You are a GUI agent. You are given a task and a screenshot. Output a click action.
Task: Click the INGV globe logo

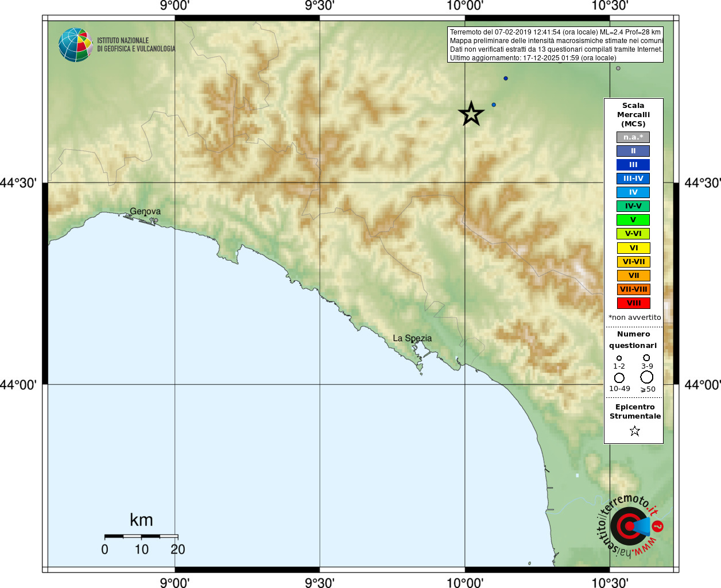tap(76, 45)
